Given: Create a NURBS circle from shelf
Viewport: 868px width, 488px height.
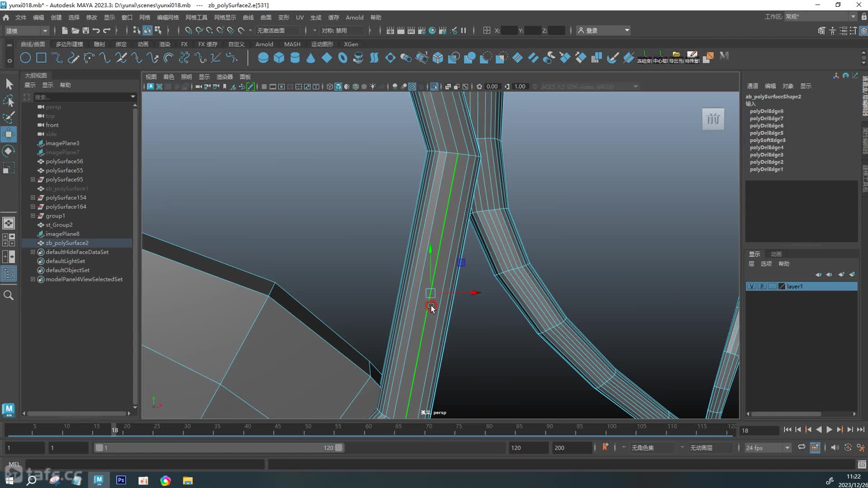Looking at the screenshot, I should coord(25,57).
